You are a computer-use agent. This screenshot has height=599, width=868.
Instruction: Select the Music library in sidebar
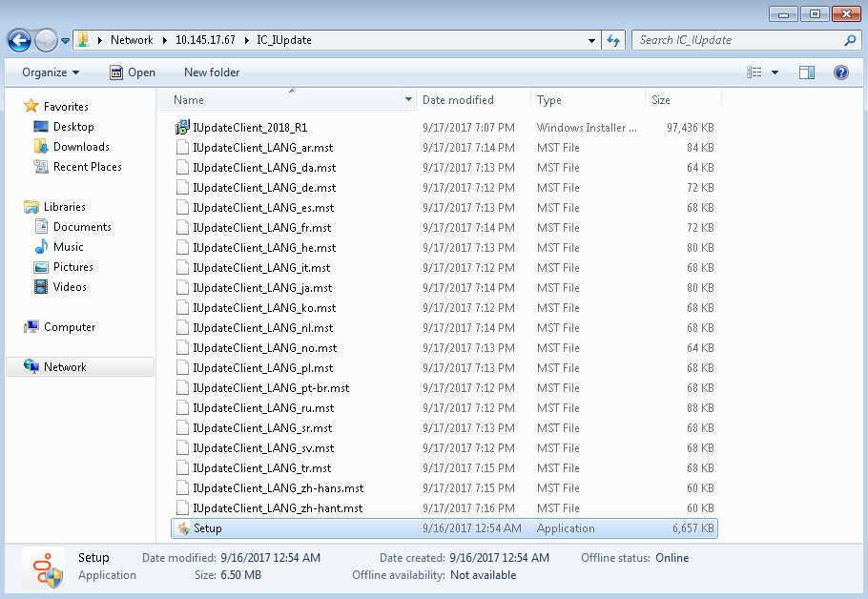click(69, 246)
